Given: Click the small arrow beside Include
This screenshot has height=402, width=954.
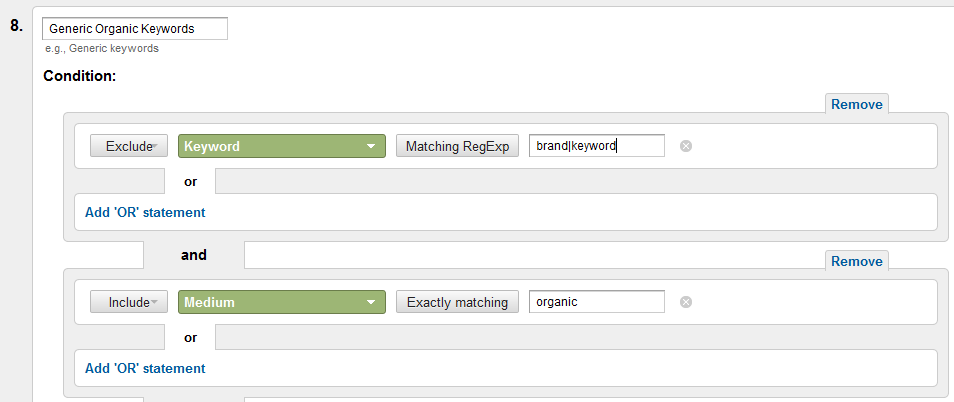Looking at the screenshot, I should [155, 303].
